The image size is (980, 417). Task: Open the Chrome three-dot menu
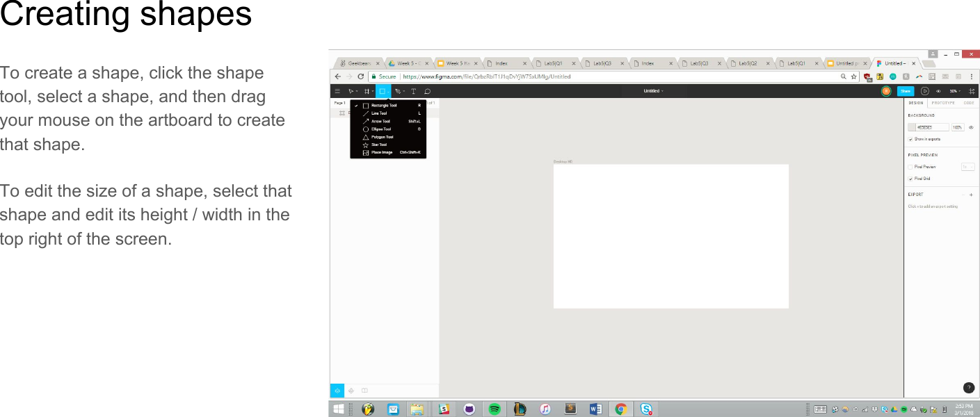(x=972, y=76)
